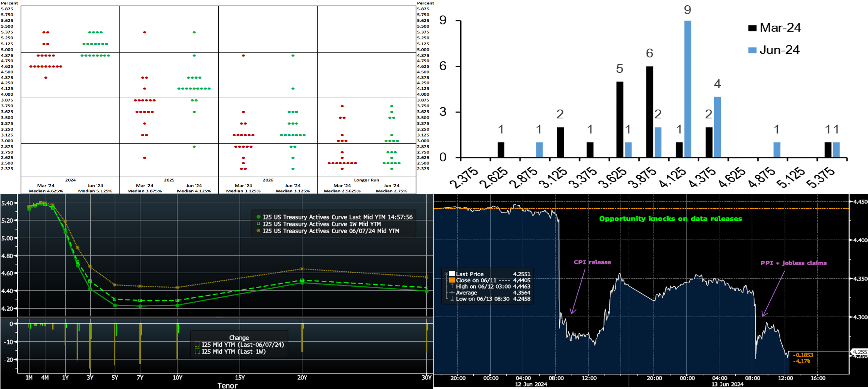Click the panel divider drag handle above Change chart
The height and width of the screenshot is (389, 868).
219,317
